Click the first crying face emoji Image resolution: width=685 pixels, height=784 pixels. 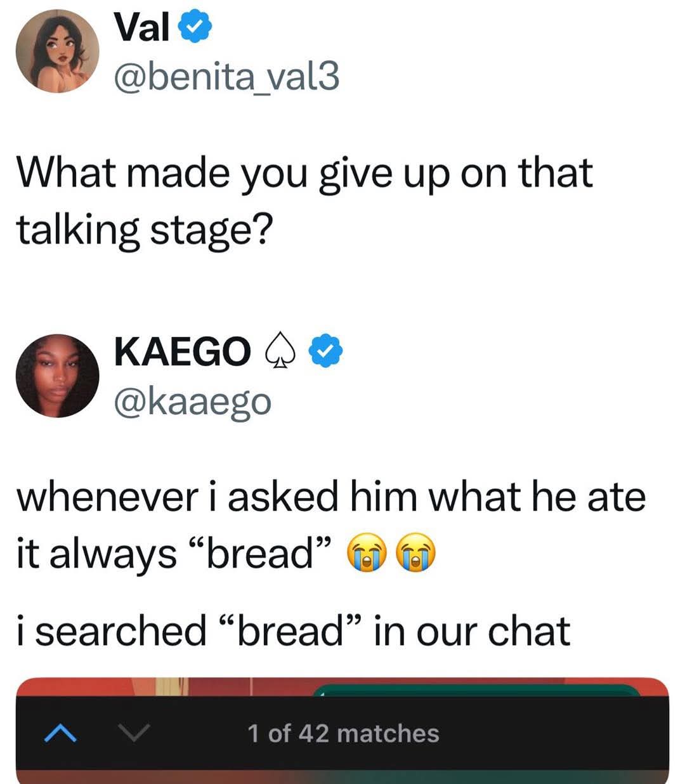point(367,552)
